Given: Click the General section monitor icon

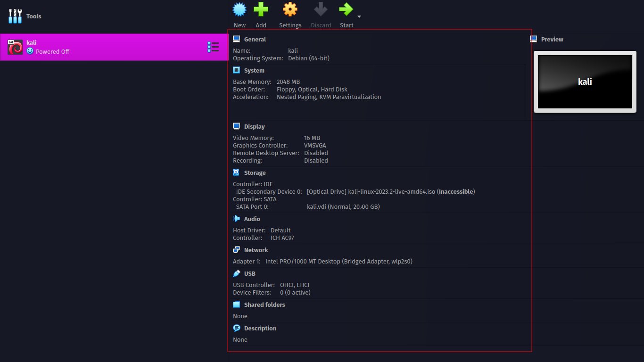Looking at the screenshot, I should (237, 39).
